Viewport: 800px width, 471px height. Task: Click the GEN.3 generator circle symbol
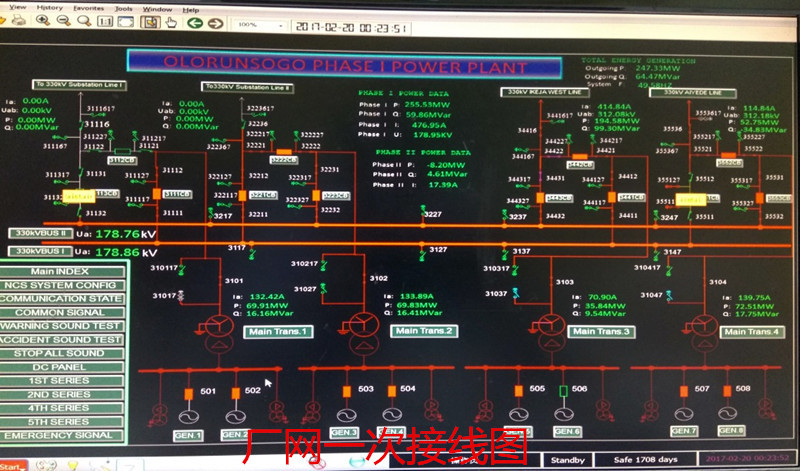(346, 415)
